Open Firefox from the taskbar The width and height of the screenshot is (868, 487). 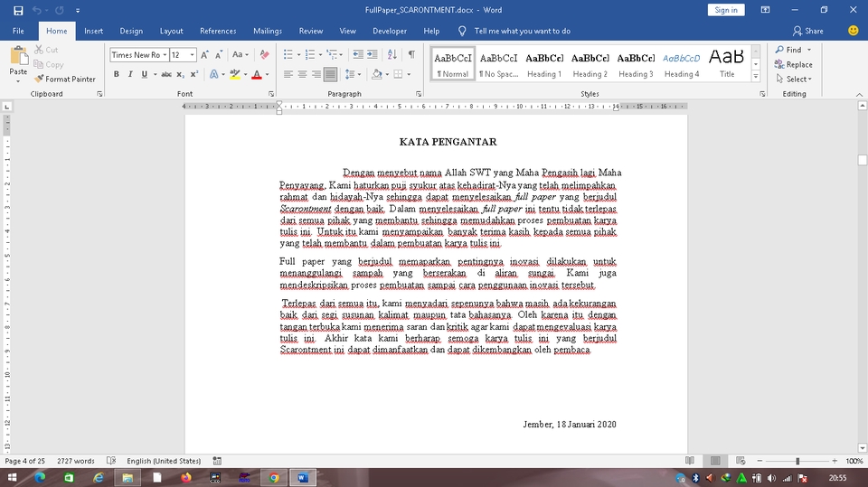(186, 478)
